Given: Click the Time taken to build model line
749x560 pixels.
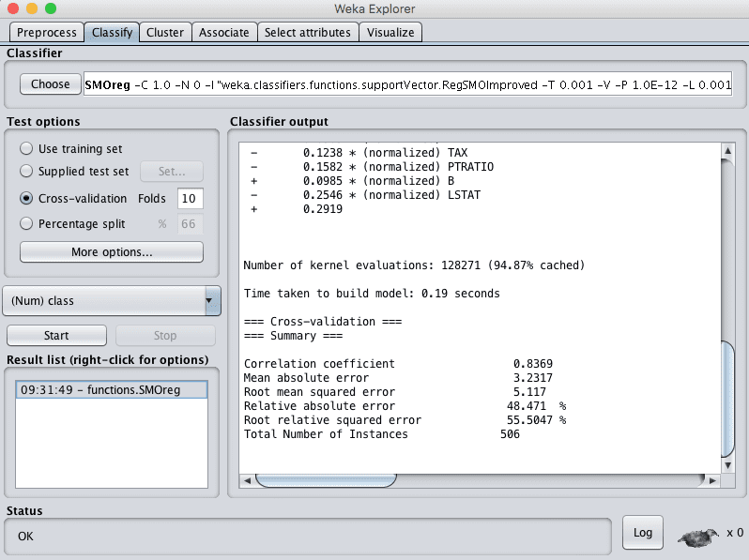Looking at the screenshot, I should (x=372, y=293).
